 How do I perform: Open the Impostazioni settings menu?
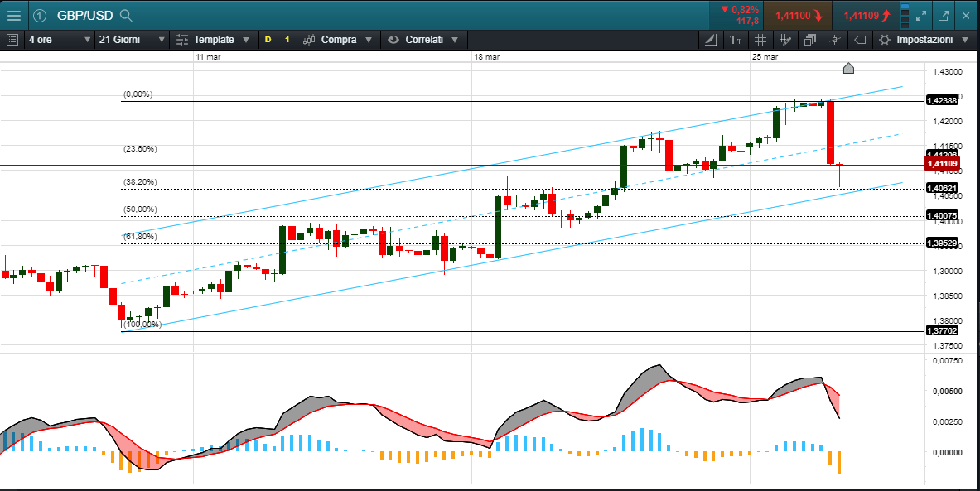[x=924, y=40]
